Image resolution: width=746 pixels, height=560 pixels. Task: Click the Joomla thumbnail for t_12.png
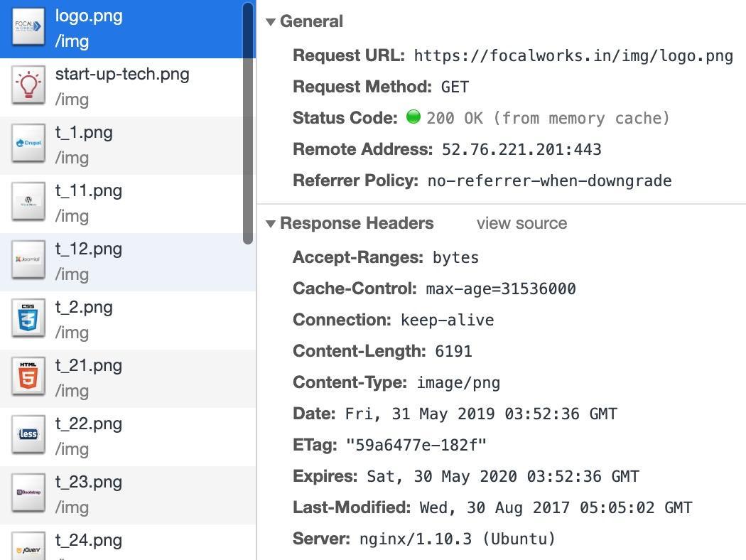pyautogui.click(x=28, y=260)
